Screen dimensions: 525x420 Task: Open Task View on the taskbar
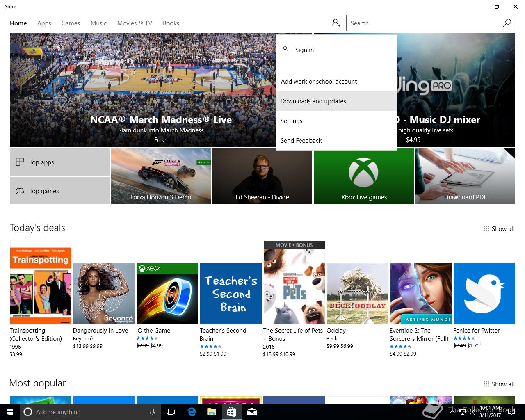pos(171,412)
